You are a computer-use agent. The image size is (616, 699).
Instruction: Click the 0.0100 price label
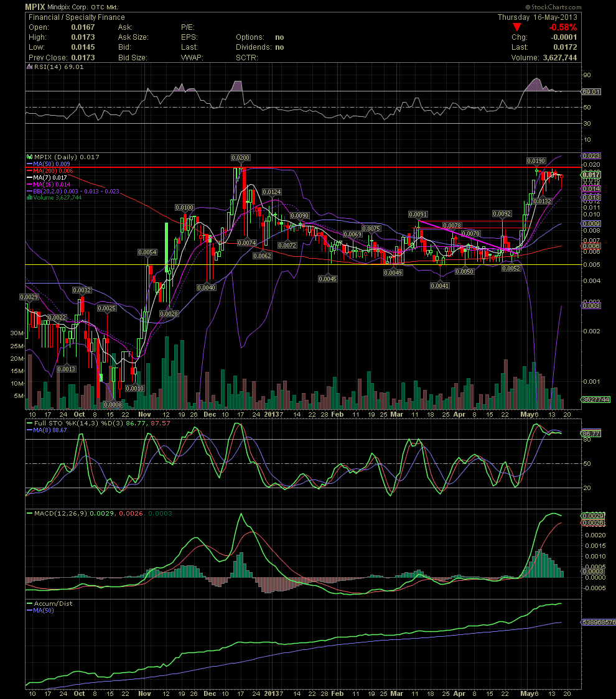pyautogui.click(x=184, y=208)
